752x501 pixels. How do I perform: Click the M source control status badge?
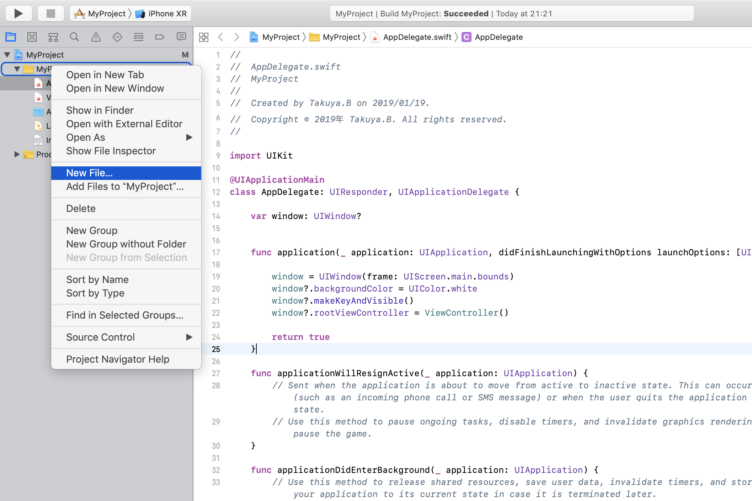185,55
